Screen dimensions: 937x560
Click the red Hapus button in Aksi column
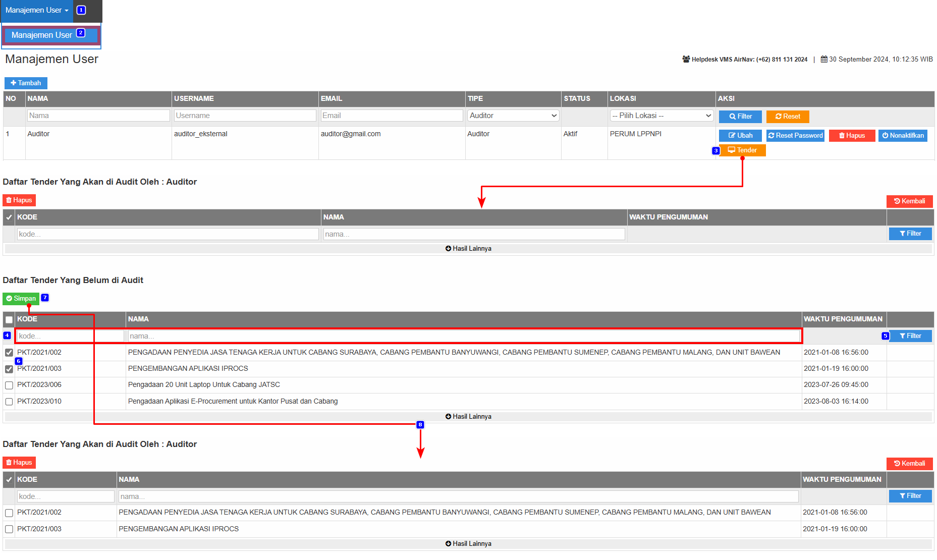click(x=852, y=136)
